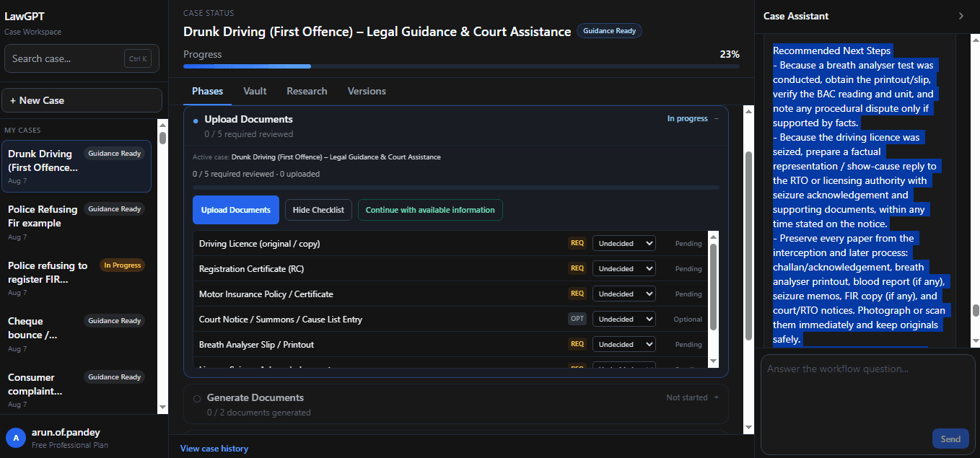The height and width of the screenshot is (458, 980).
Task: Click Optional status in Court Notice row
Action: pos(688,319)
